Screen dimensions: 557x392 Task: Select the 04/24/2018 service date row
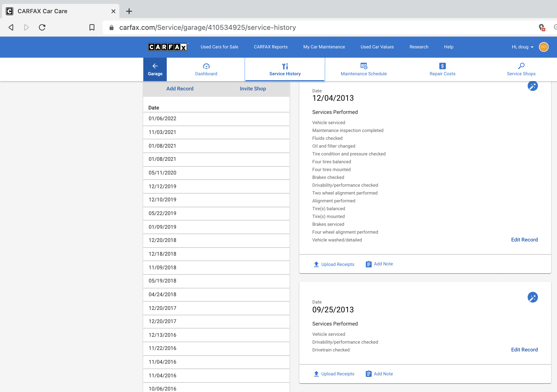pyautogui.click(x=216, y=295)
